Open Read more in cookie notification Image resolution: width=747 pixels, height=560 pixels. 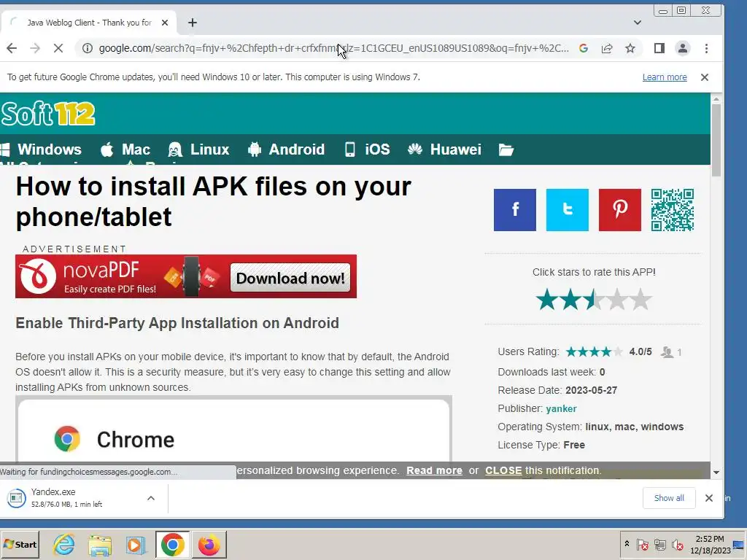[x=434, y=470]
